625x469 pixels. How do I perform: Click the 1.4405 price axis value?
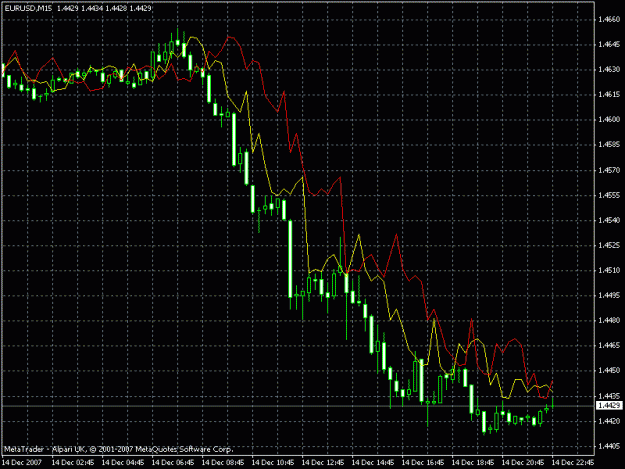coord(609,446)
